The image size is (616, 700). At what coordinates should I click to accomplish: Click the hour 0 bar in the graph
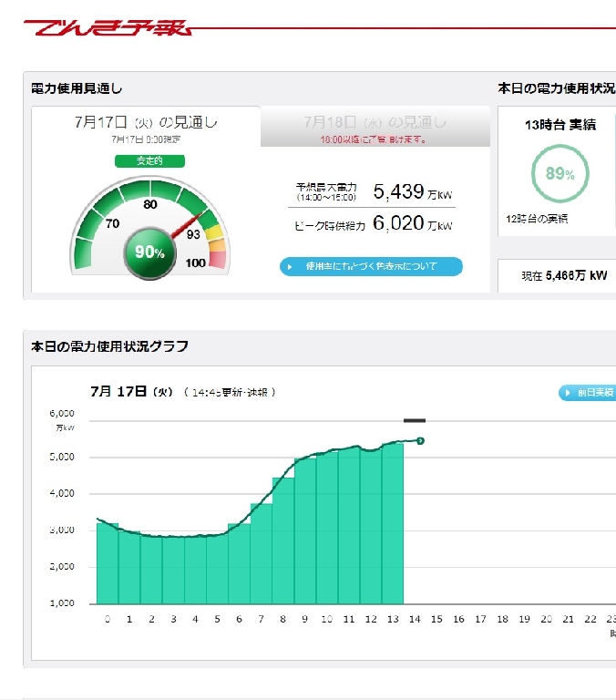(108, 563)
